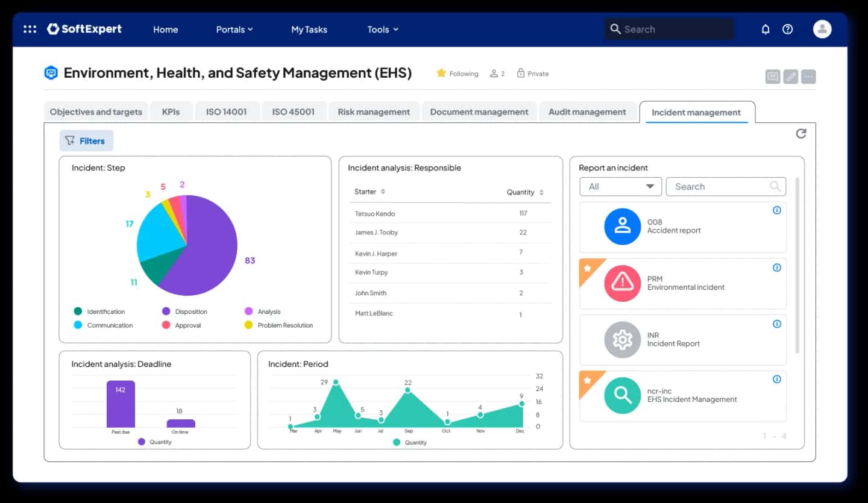Open the My Tasks menu item
Viewport: 868px width, 503px height.
(309, 29)
